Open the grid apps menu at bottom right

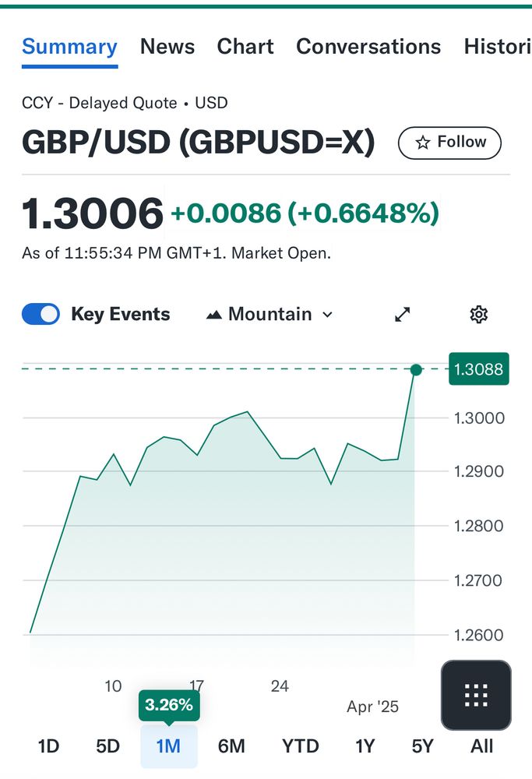click(475, 696)
